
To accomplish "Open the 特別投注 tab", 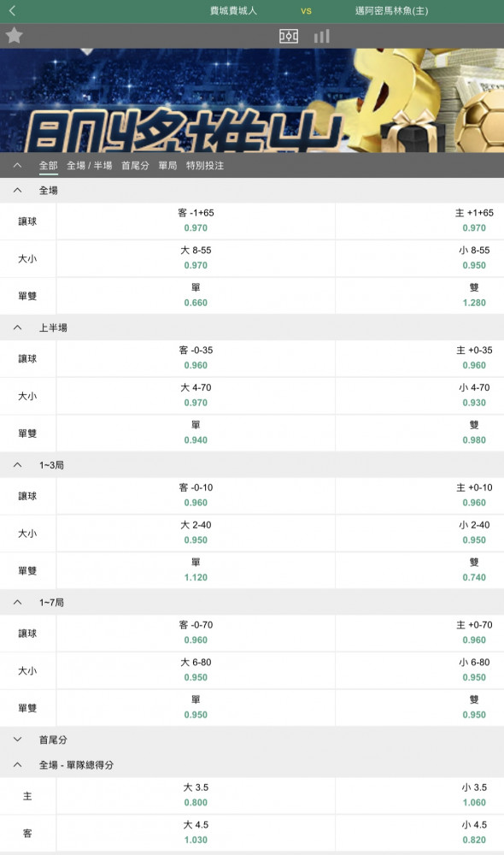I will (205, 165).
